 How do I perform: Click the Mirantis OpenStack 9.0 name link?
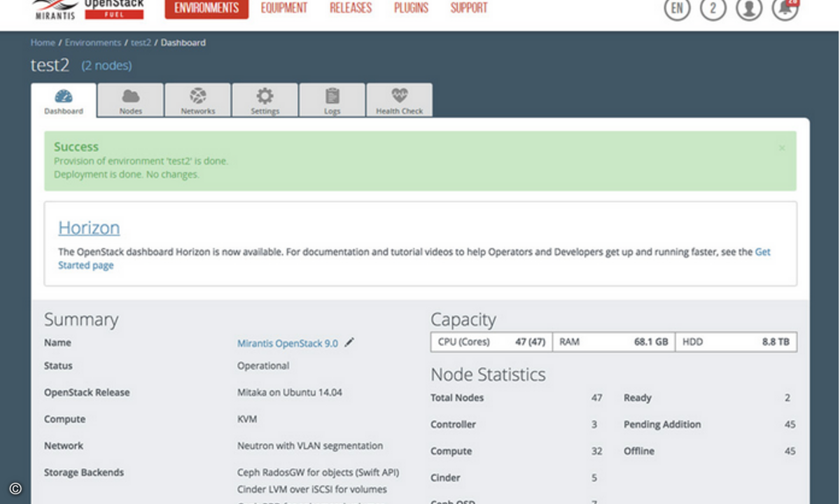pos(288,343)
